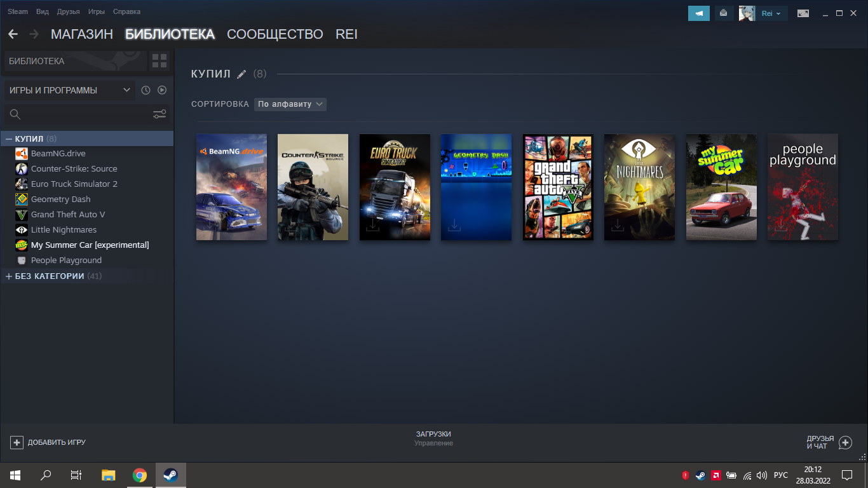Screen dimensions: 868x488
Task: Select My Summer Car cover art
Action: 721,187
